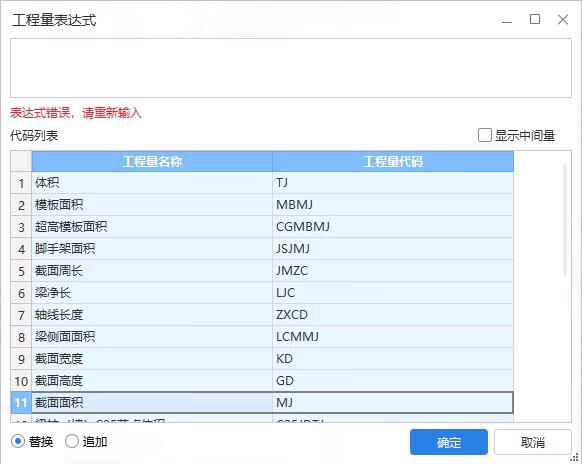Click the 工程量名称 column header
Image resolution: width=582 pixels, height=464 pixels.
pos(152,161)
